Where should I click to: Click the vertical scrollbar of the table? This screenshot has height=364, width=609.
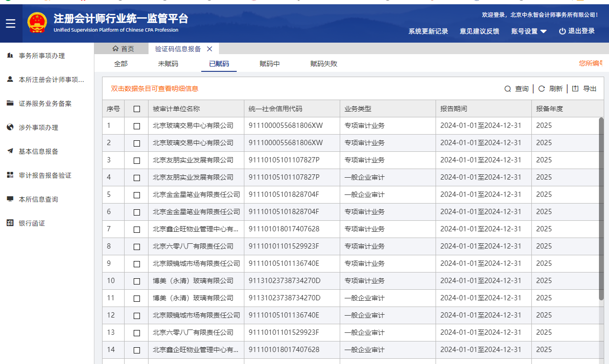pos(601,208)
